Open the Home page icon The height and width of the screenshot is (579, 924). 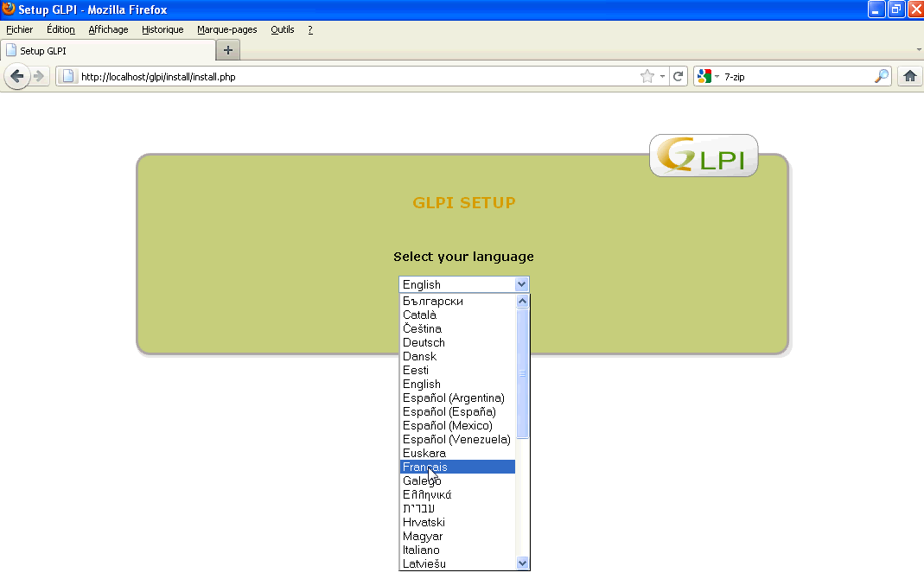[x=910, y=76]
